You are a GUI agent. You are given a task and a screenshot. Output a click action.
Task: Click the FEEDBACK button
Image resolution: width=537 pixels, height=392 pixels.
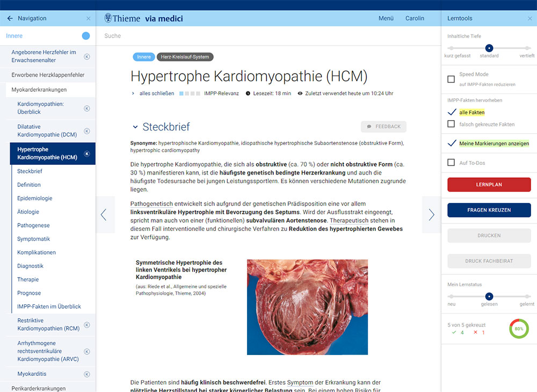tap(383, 127)
